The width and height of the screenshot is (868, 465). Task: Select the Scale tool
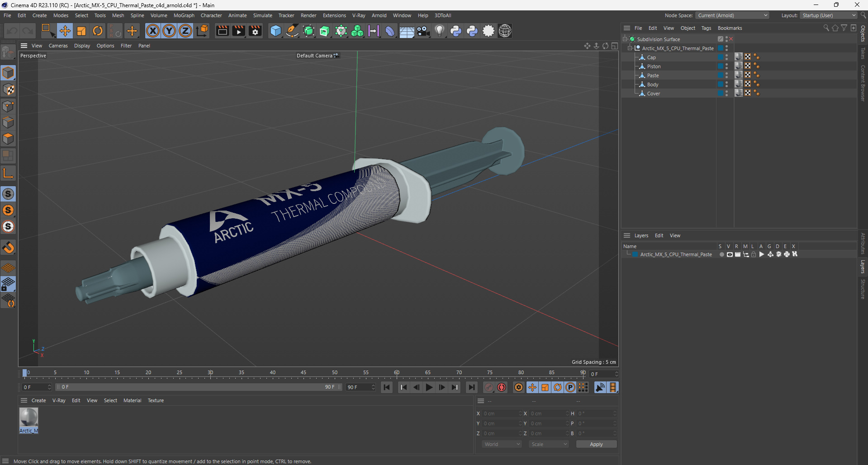[x=81, y=31]
